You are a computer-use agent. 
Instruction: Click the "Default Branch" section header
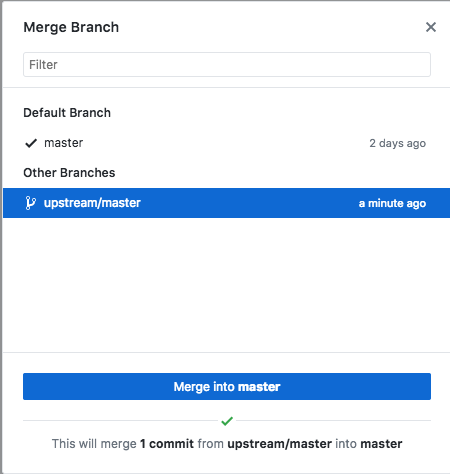point(67,113)
